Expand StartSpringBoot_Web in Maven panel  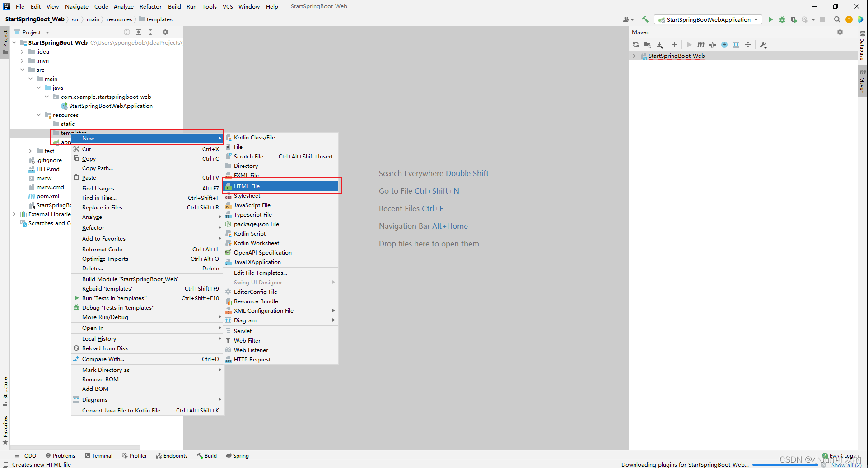coord(634,56)
